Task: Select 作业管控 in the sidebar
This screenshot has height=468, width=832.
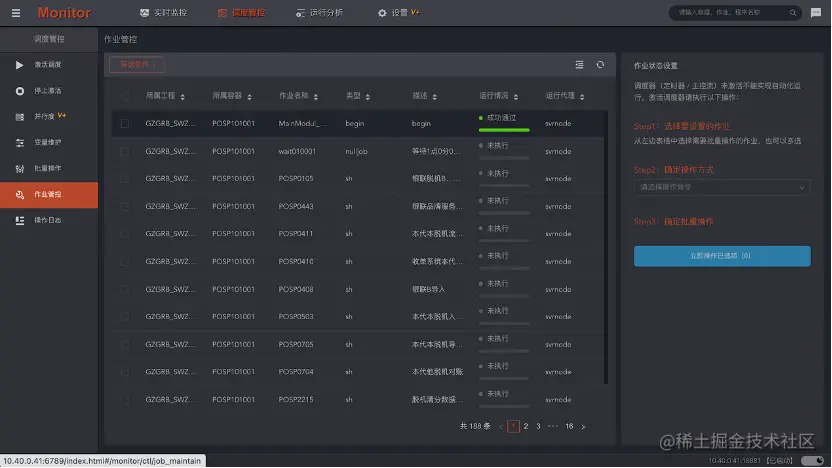Action: [49, 195]
